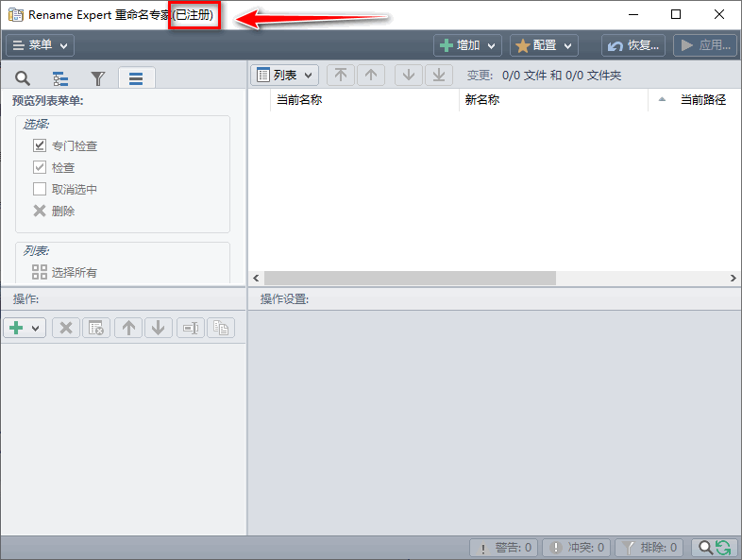The image size is (742, 560).
Task: Click the sort indicator triangle in header
Action: click(662, 99)
